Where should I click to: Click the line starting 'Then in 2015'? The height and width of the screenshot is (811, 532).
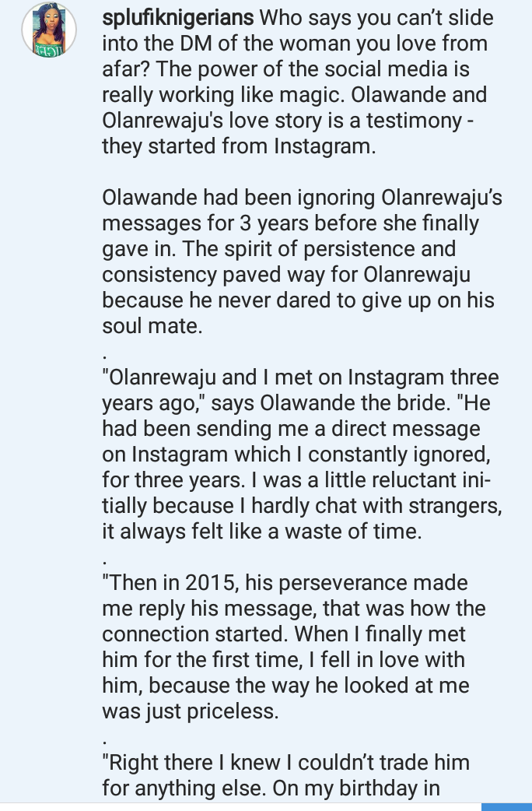285,583
